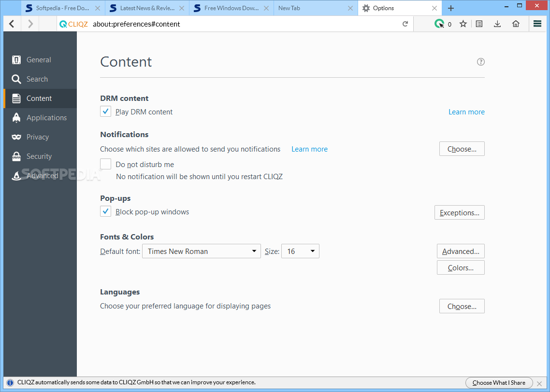Viewport: 550px width, 392px height.
Task: Show bookmarks list icon
Action: (x=479, y=24)
